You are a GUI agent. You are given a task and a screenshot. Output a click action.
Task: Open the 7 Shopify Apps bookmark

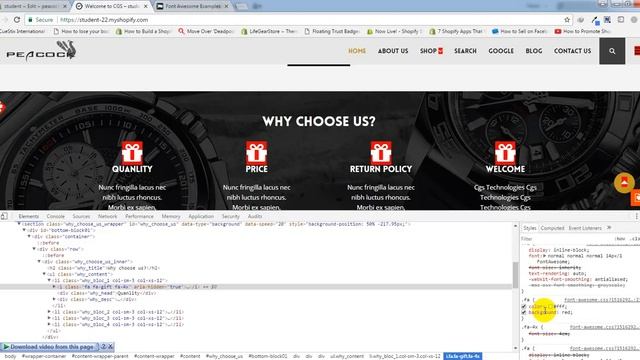pyautogui.click(x=456, y=31)
